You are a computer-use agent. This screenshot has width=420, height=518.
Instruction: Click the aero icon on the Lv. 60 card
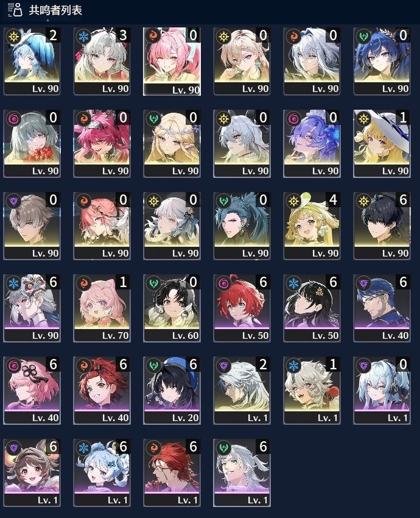click(x=154, y=283)
